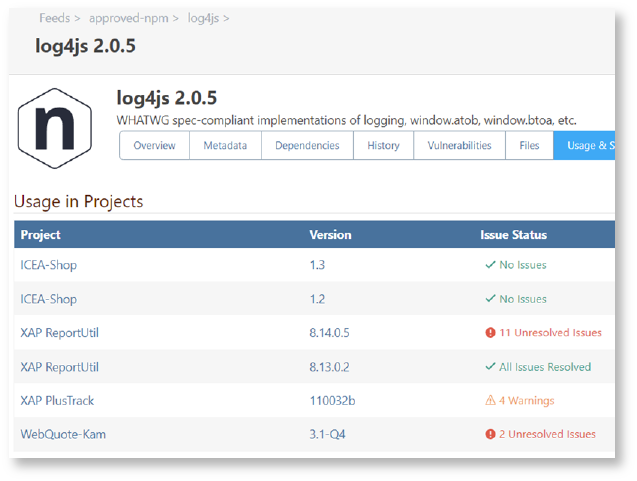Screen dimensions: 637x481
Task: Open the XAP PlusTrack project link
Action: click(x=58, y=400)
